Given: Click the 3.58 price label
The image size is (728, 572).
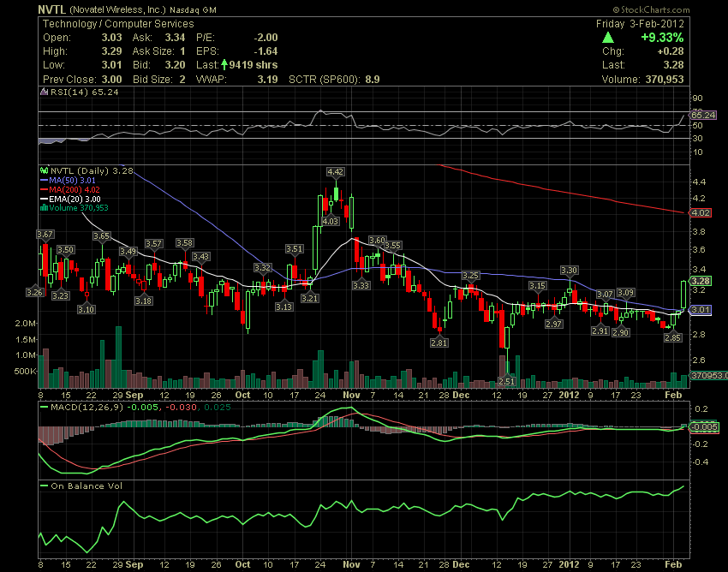Looking at the screenshot, I should (x=184, y=243).
